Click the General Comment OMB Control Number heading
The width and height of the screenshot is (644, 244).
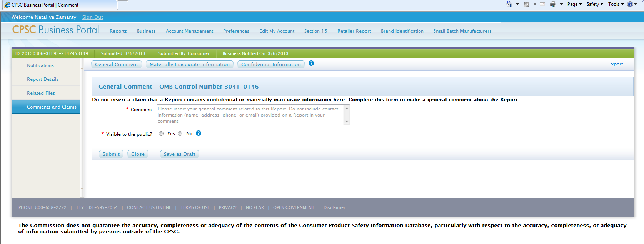pyautogui.click(x=179, y=87)
